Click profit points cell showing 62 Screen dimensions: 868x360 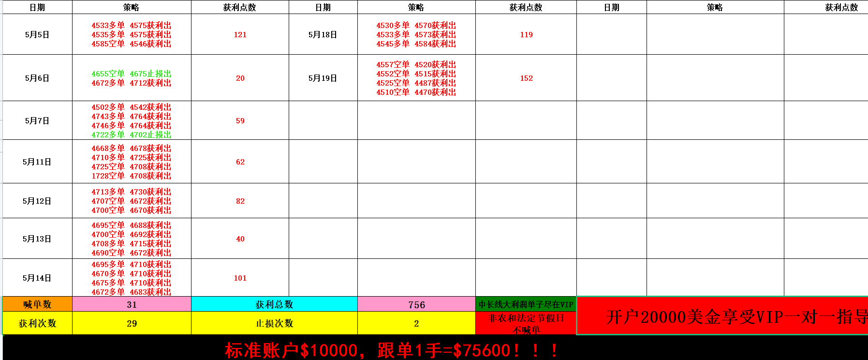[x=240, y=162]
